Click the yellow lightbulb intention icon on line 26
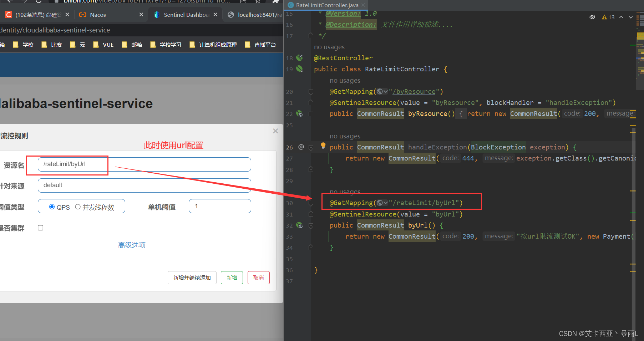 (x=323, y=145)
